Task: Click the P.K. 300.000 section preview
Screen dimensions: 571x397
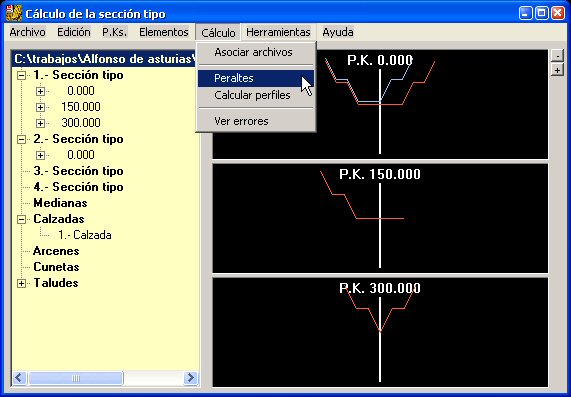Action: (x=380, y=332)
